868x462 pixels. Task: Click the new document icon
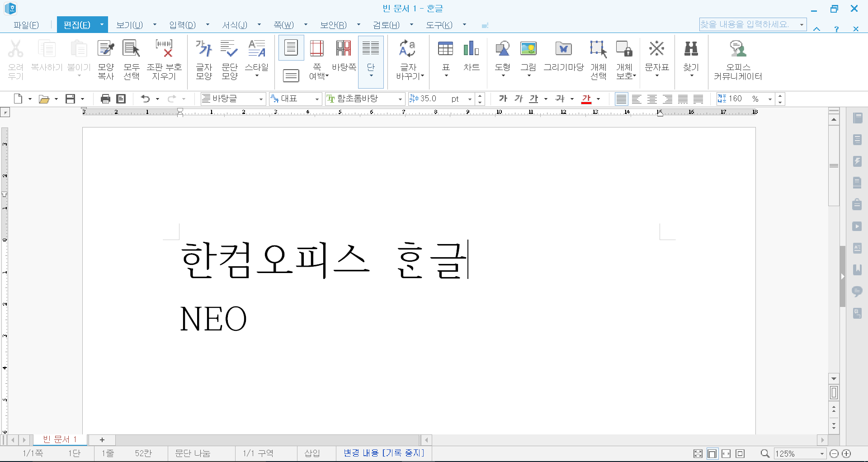18,99
